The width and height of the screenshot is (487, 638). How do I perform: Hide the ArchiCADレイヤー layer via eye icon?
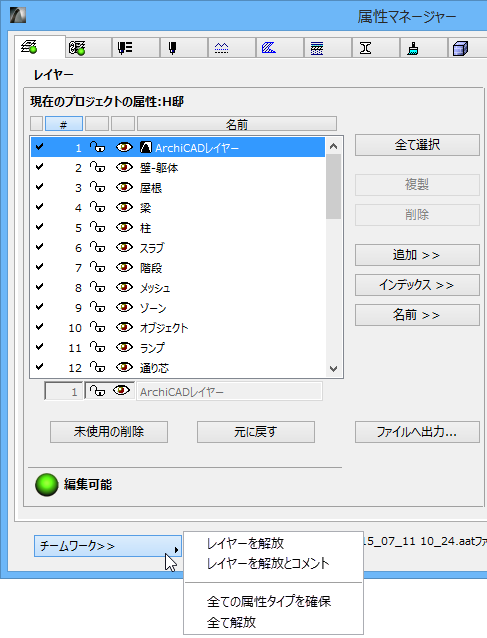[124, 147]
